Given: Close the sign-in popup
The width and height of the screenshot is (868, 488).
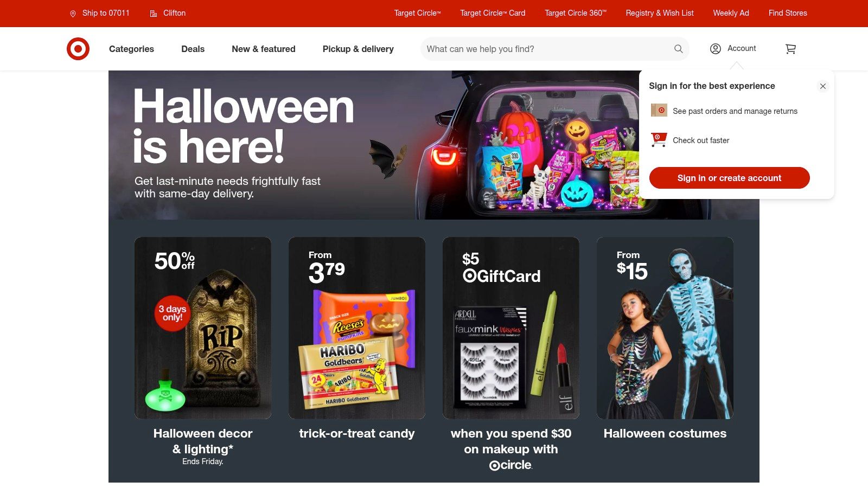Looking at the screenshot, I should click(822, 86).
